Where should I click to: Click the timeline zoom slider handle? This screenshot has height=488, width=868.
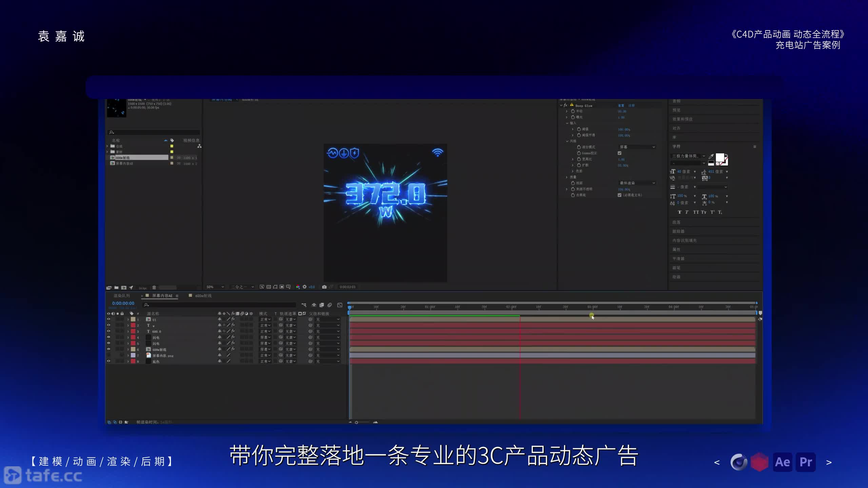pos(356,422)
